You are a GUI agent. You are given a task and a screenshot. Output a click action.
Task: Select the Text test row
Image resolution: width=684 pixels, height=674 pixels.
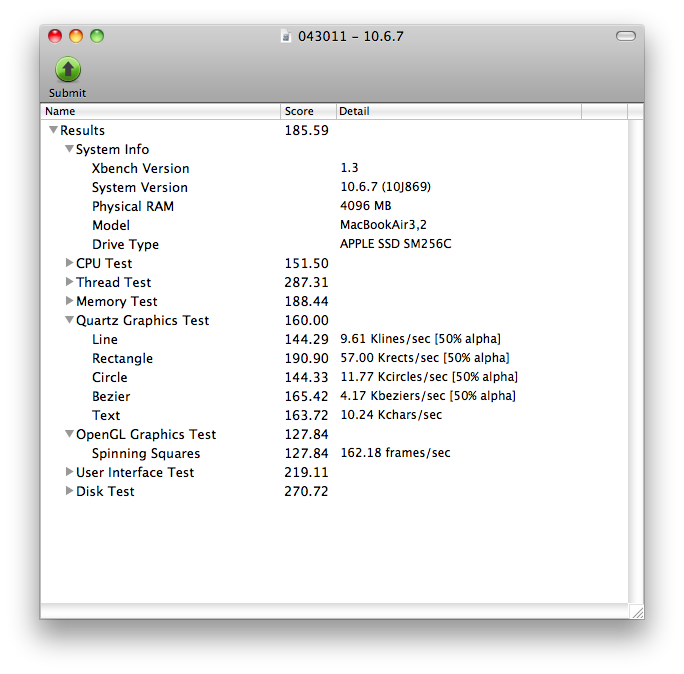click(x=334, y=415)
